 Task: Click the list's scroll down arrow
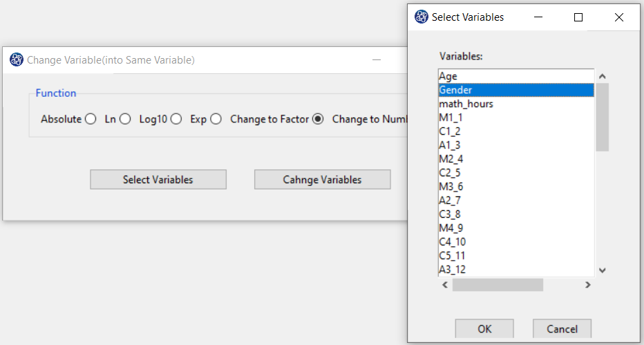coord(603,270)
